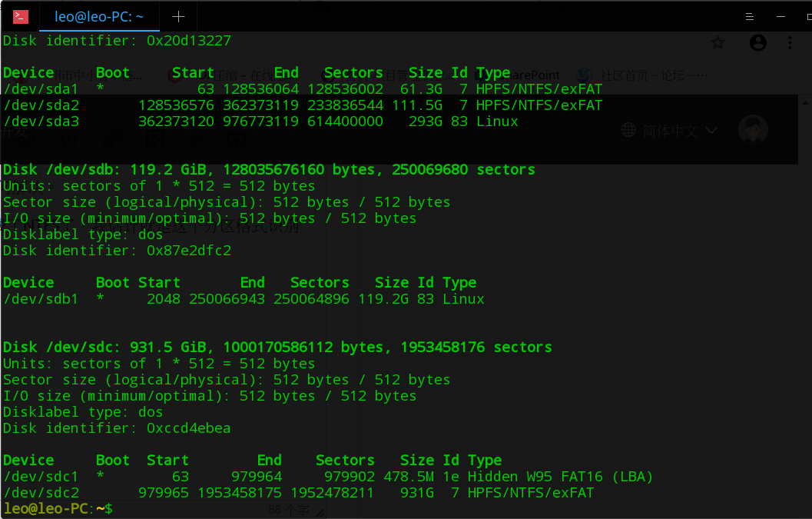Click the user avatar picture
The image size is (812, 519).
tap(753, 129)
